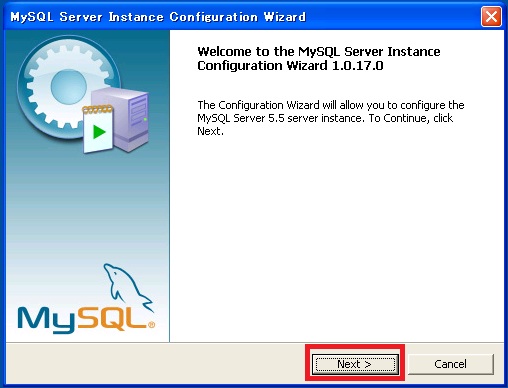Click the empty teal gradient banner area
Viewport: 508px width, 388px height.
click(x=87, y=207)
